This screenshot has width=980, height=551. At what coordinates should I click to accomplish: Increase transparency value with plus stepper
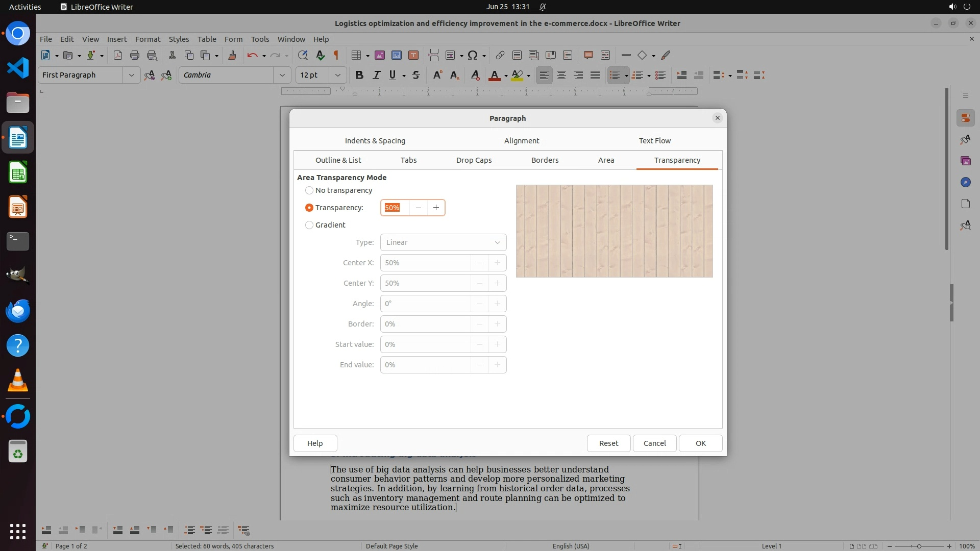click(x=436, y=208)
